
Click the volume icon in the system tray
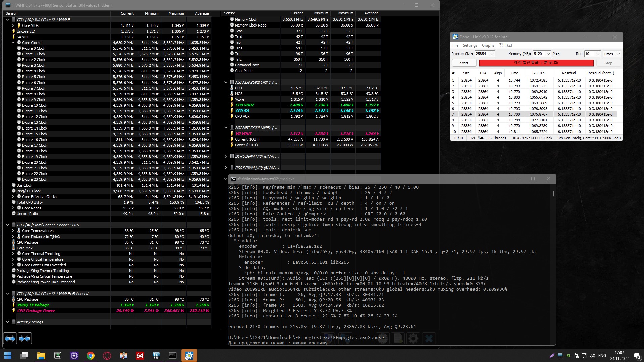(592, 356)
